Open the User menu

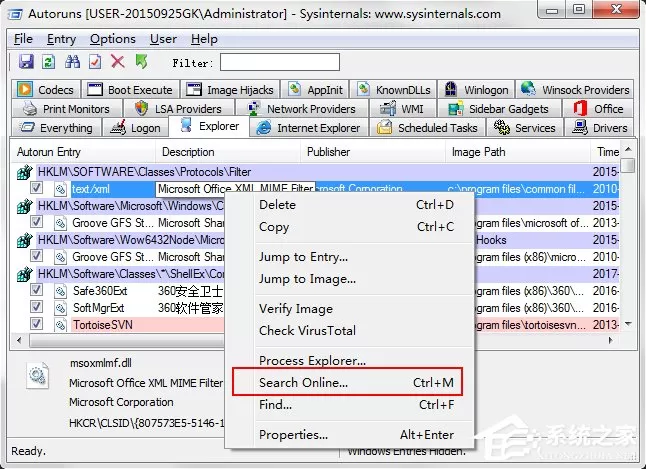coord(163,39)
